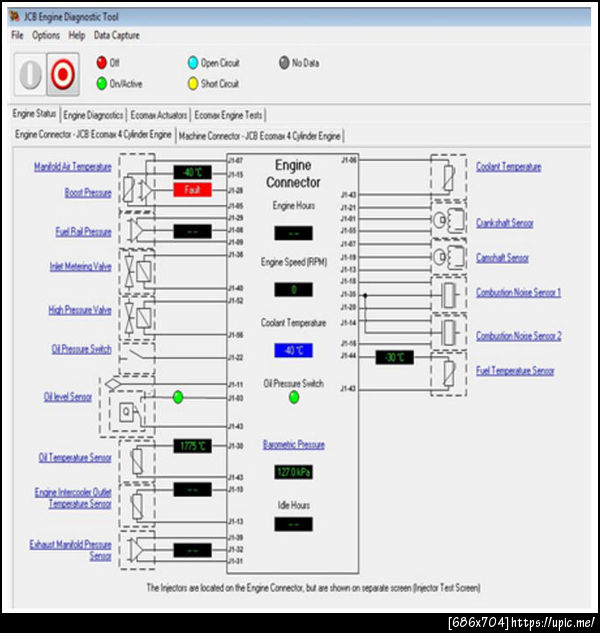Click the Intercooler Outlet Temperature resistor symbol
The image size is (600, 633).
(137, 505)
